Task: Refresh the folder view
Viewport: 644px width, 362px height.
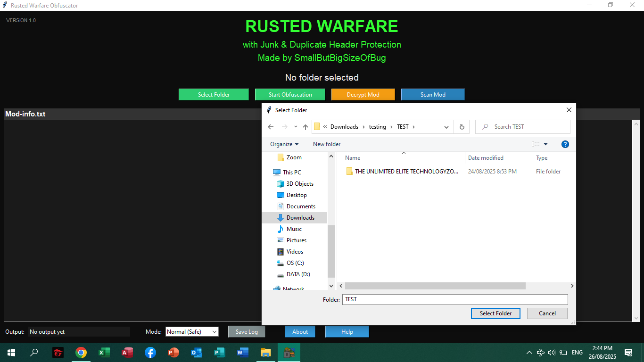Action: click(462, 127)
